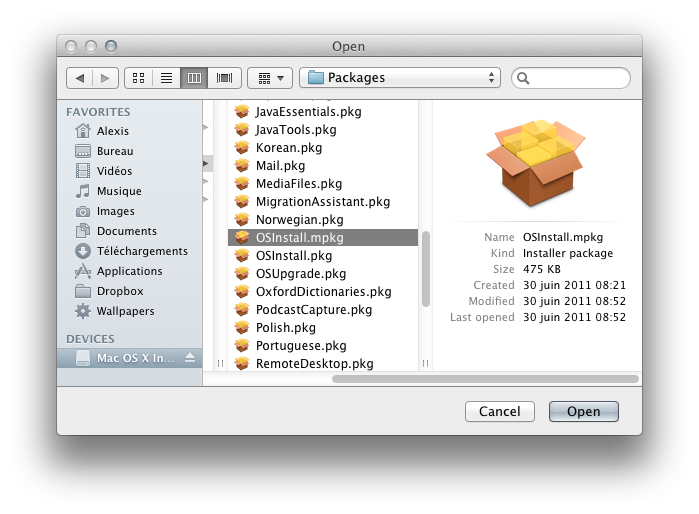
Task: Select OSInstall.pkg file
Action: coord(323,256)
